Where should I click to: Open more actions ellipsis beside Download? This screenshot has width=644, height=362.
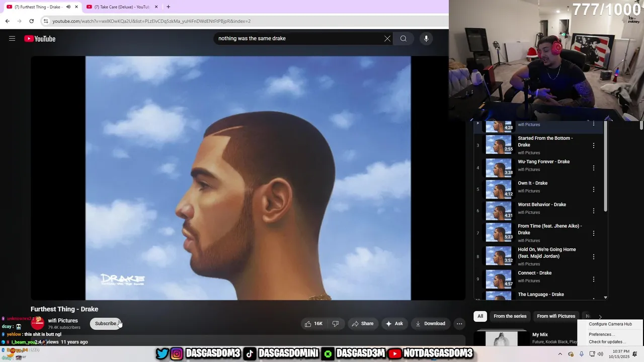[x=459, y=324]
